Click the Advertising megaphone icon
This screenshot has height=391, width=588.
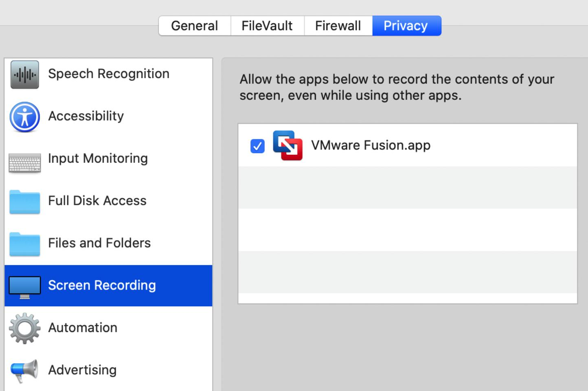[24, 371]
